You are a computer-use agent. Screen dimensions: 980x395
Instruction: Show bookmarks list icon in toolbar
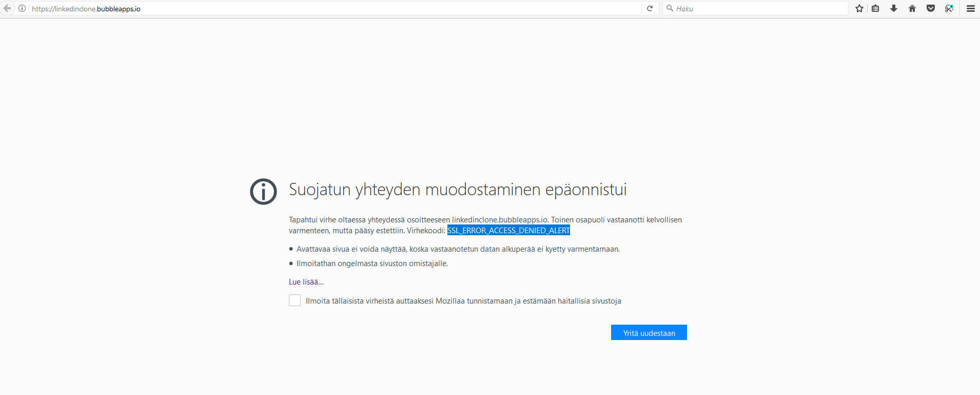point(875,8)
